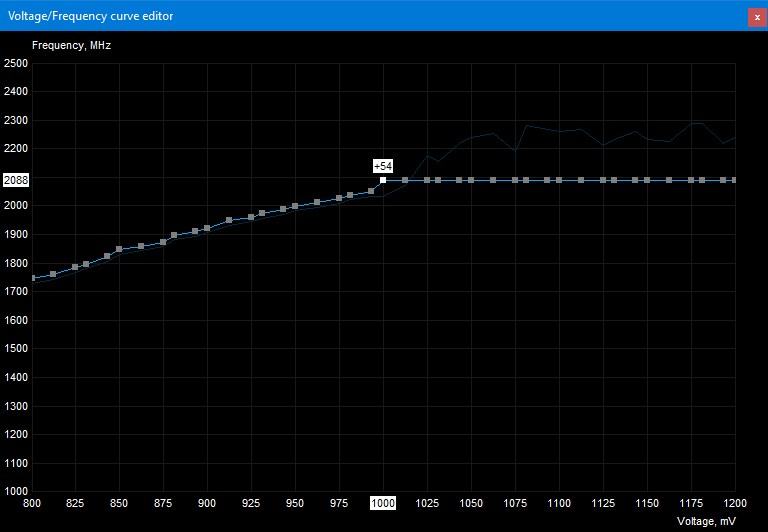Image resolution: width=768 pixels, height=532 pixels.
Task: Click the 1100 frequency axis label
Action: pyautogui.click(x=16, y=463)
